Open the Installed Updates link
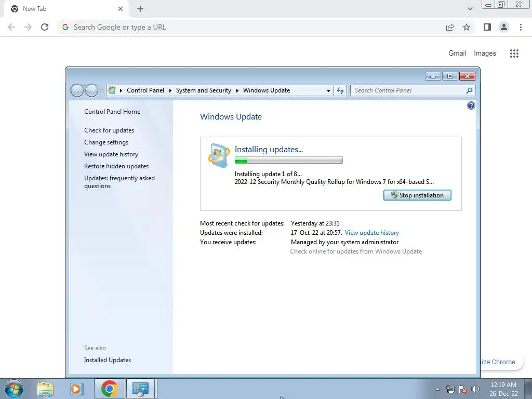The height and width of the screenshot is (399, 532). [x=107, y=360]
